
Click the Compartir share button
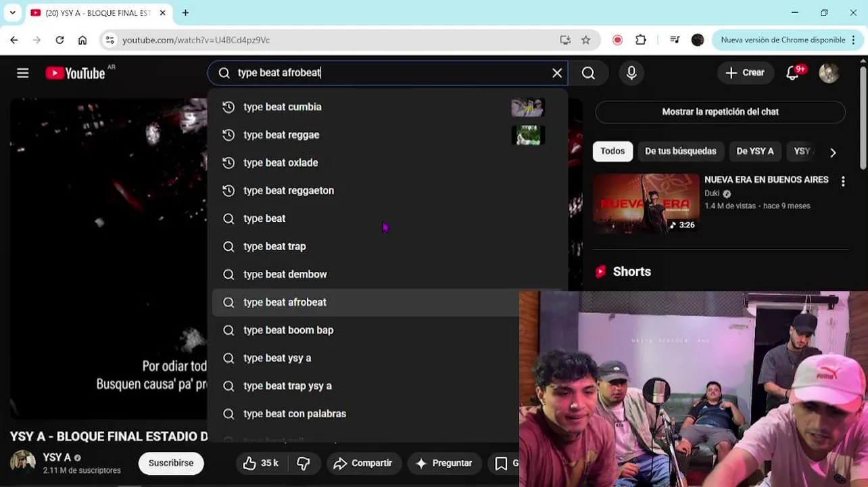click(x=363, y=463)
